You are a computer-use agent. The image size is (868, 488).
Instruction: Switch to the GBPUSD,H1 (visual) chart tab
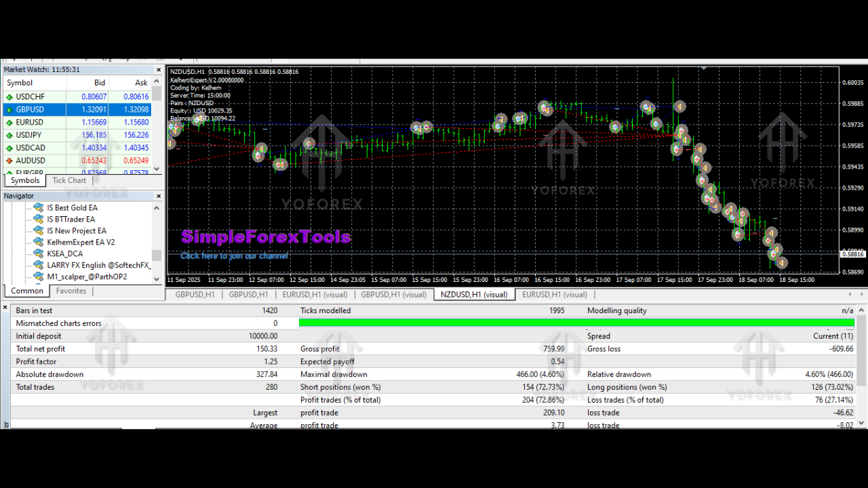tap(393, 295)
